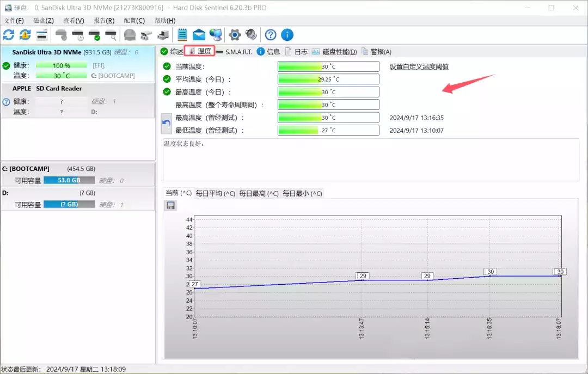Save graph using the floppy disk icon
588x374 pixels.
point(170,205)
